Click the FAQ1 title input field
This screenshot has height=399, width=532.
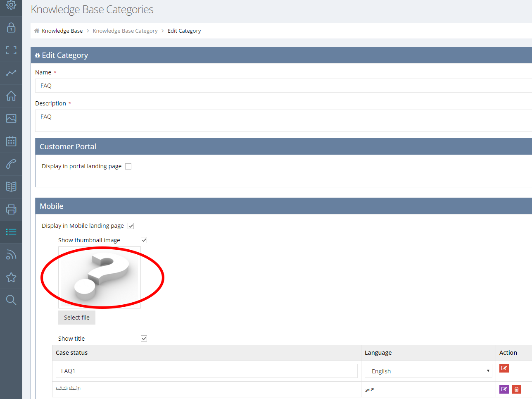coord(207,371)
